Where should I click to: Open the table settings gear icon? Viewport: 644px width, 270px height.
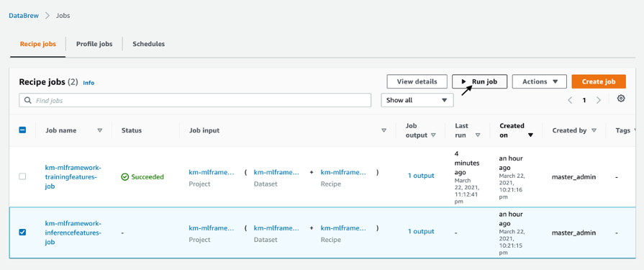click(621, 99)
